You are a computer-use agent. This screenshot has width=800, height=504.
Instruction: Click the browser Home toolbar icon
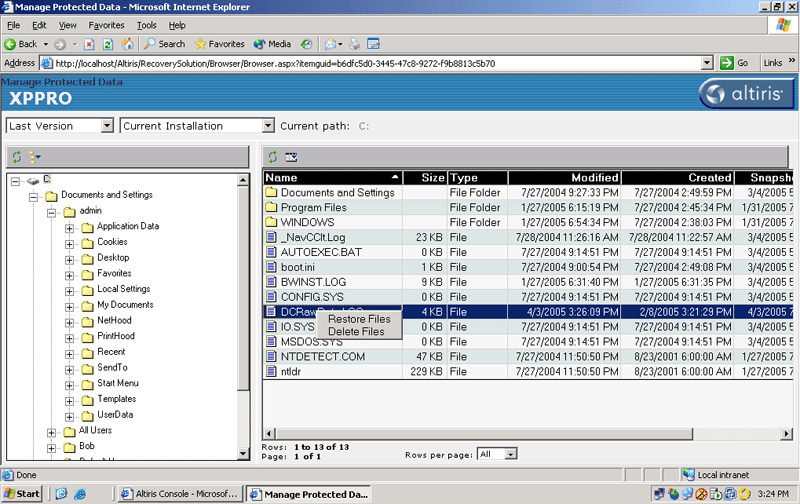pyautogui.click(x=127, y=44)
